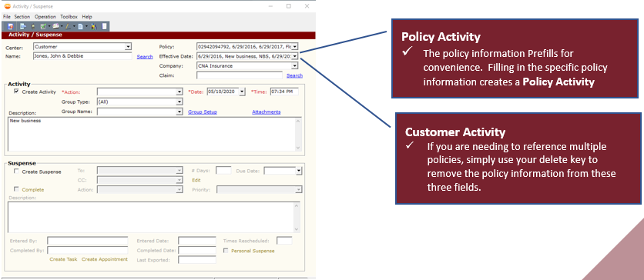The height and width of the screenshot is (280, 644).
Task: Uncheck the Create Activity checkbox
Action: (16, 92)
